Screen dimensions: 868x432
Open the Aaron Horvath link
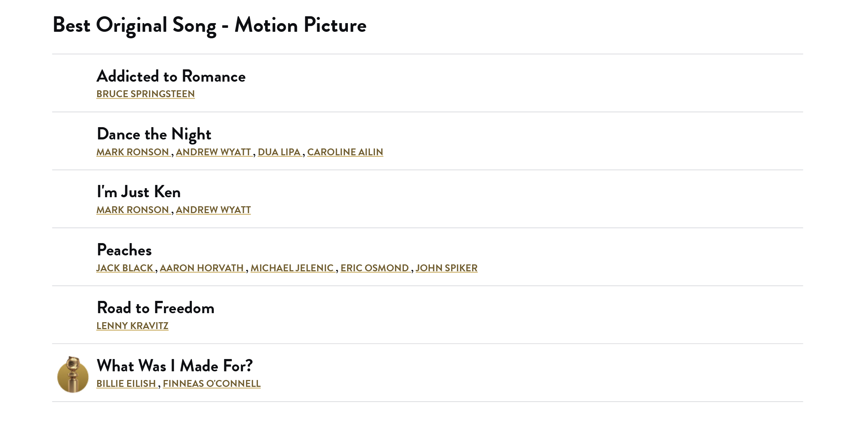tap(202, 268)
